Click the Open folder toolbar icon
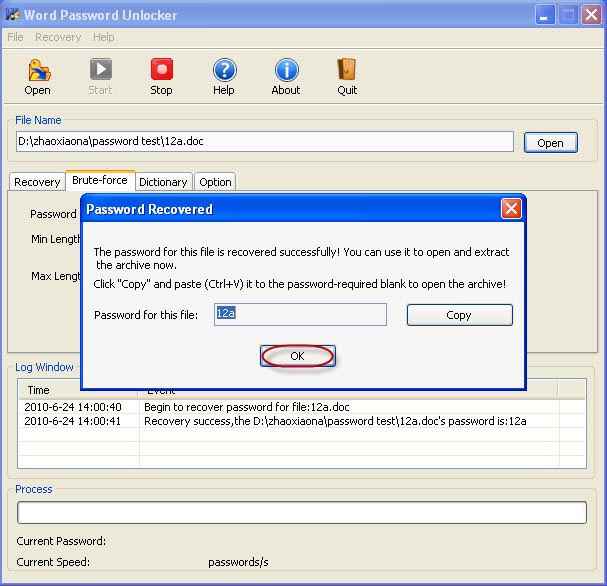This screenshot has width=607, height=586. (39, 70)
